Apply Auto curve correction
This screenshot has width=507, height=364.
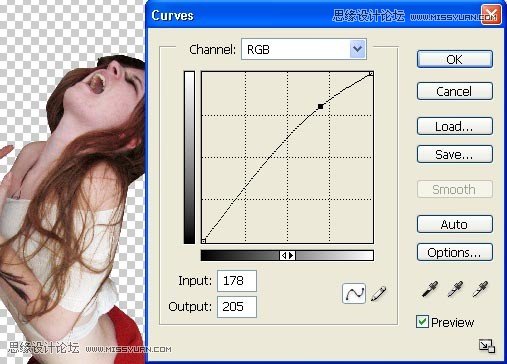[x=454, y=224]
